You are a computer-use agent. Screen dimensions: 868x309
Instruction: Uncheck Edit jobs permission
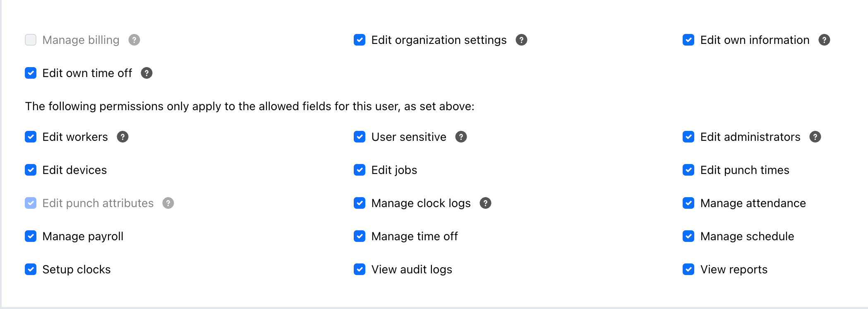pyautogui.click(x=360, y=170)
